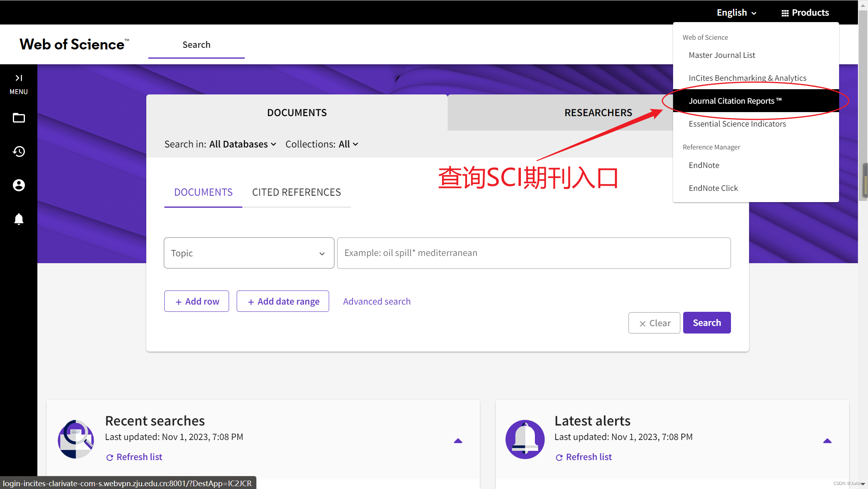Click the search query input field

tap(533, 253)
